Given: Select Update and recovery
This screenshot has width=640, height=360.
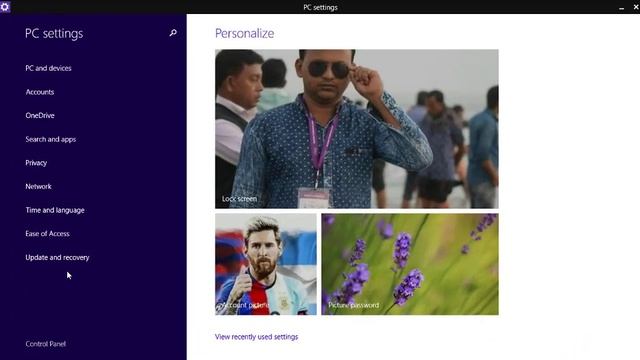Looking at the screenshot, I should (57, 258).
